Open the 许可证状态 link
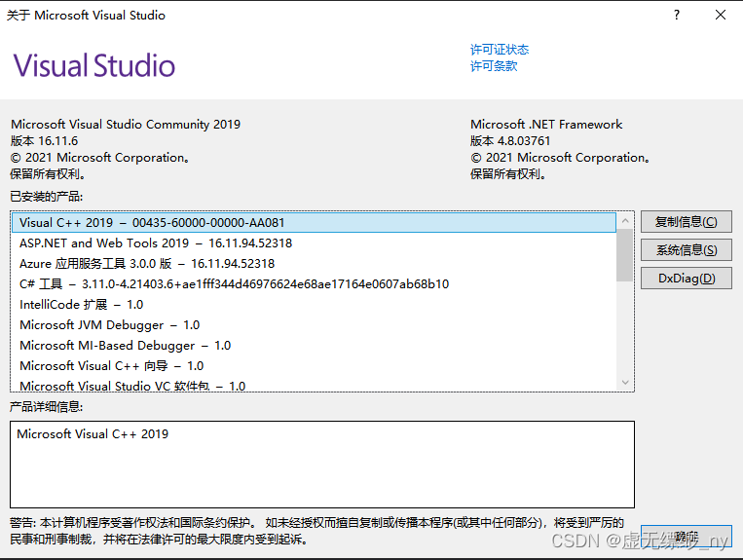Image resolution: width=743 pixels, height=560 pixels. (x=500, y=50)
